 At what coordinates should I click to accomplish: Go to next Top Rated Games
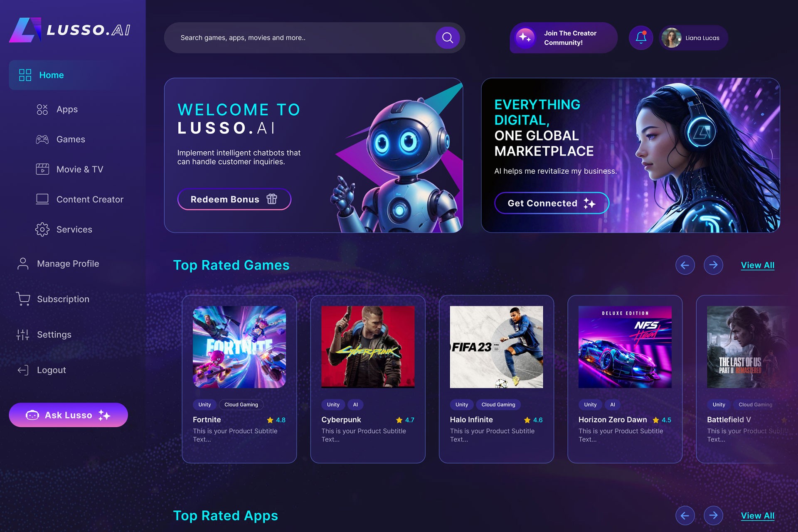coord(713,265)
